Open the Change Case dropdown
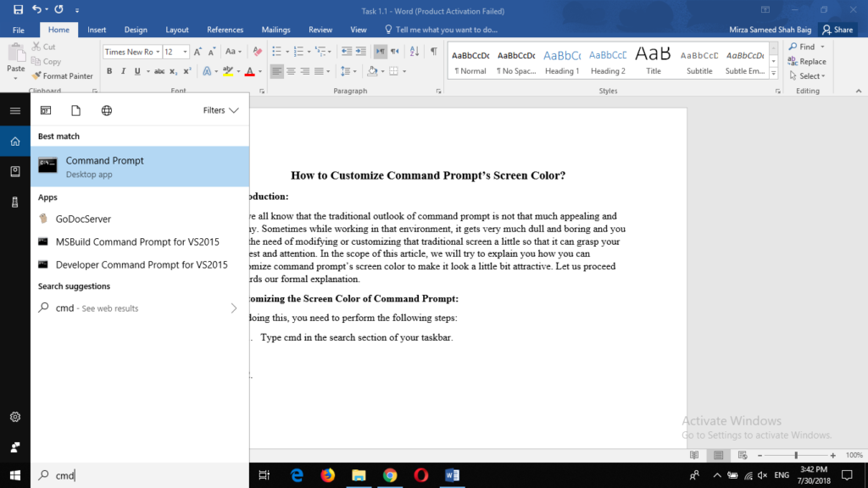 tap(233, 52)
